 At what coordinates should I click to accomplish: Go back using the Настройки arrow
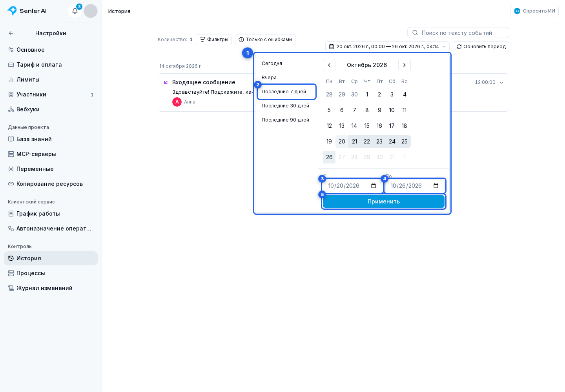(11, 33)
